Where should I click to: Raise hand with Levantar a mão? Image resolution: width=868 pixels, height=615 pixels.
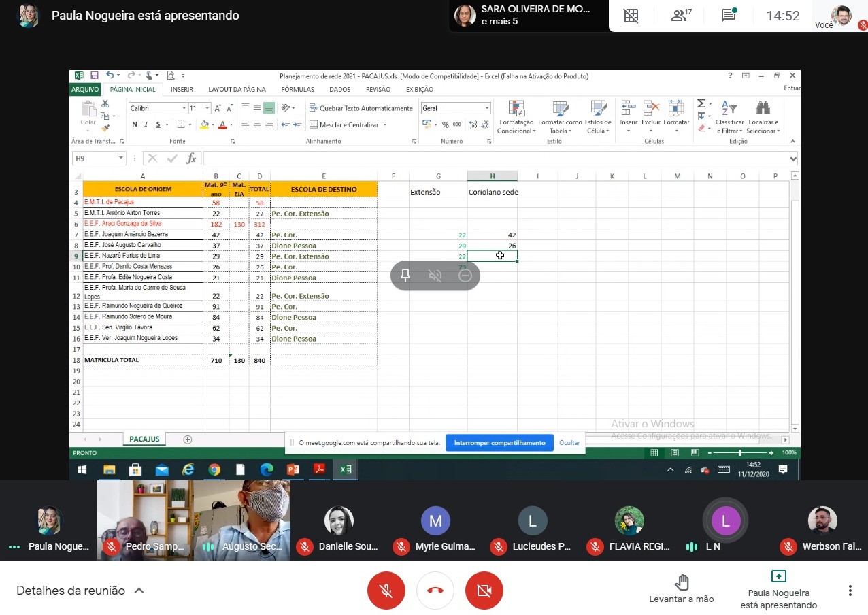(681, 589)
